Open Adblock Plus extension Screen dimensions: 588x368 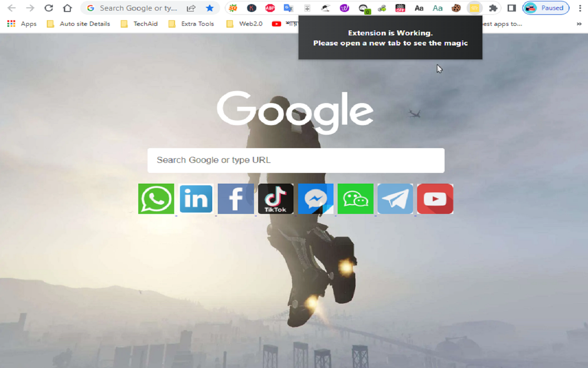[270, 8]
